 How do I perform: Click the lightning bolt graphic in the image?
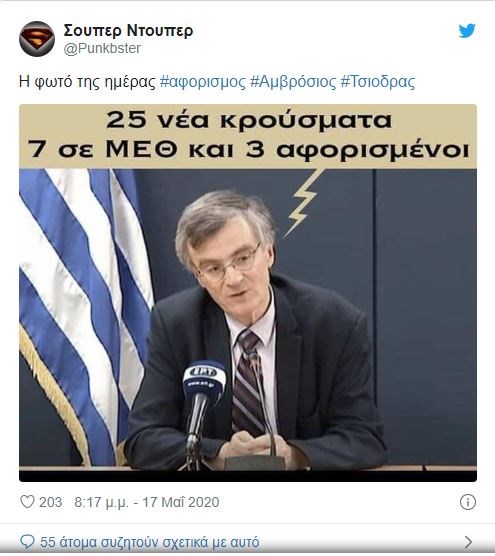304,203
